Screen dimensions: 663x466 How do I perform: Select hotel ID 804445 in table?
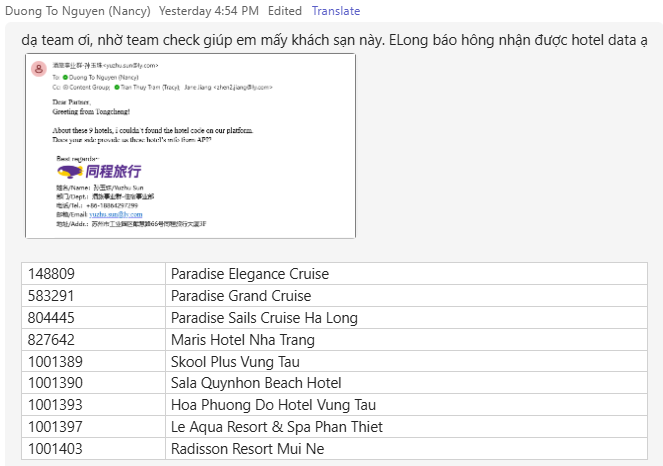pyautogui.click(x=51, y=318)
